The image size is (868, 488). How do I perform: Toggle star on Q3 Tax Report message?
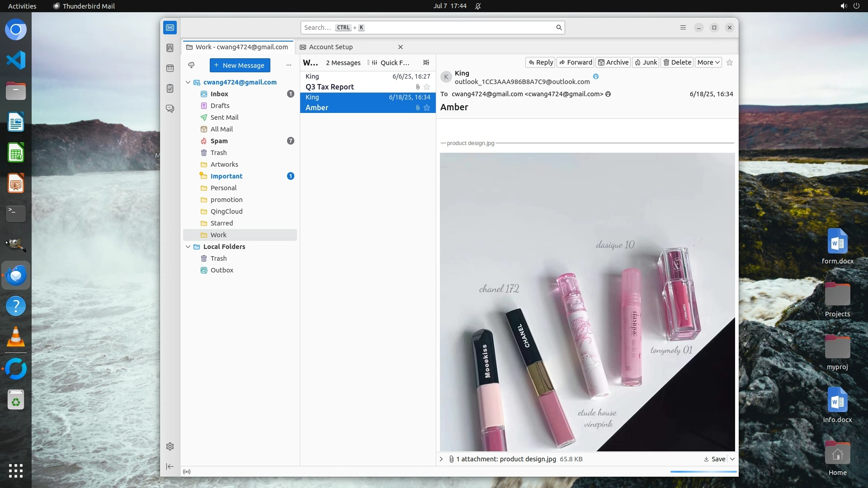[x=427, y=87]
